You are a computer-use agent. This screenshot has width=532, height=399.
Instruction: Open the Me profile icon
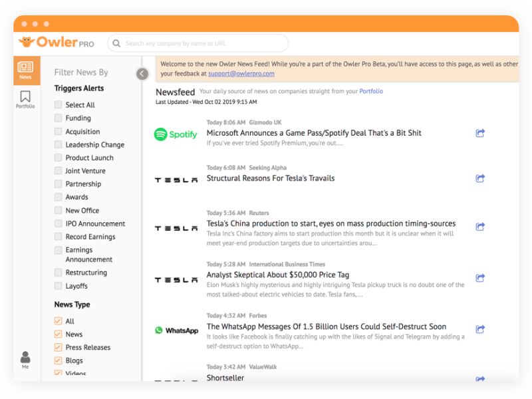click(x=25, y=360)
